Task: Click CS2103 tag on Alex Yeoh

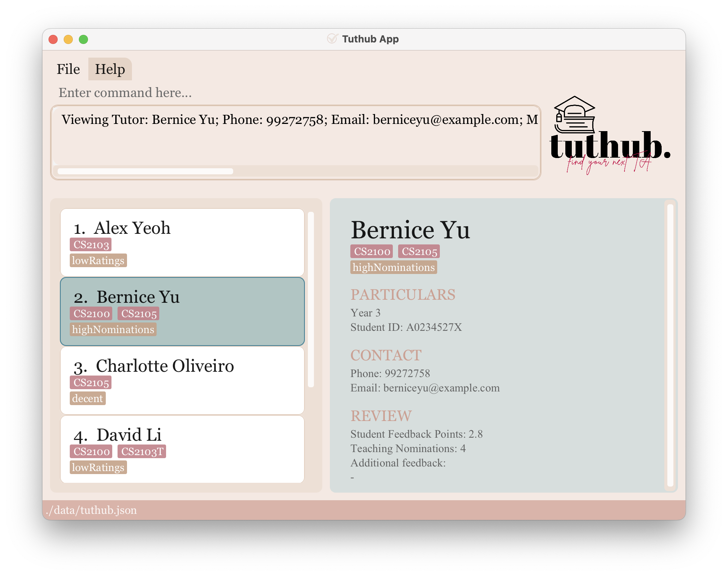Action: tap(91, 245)
